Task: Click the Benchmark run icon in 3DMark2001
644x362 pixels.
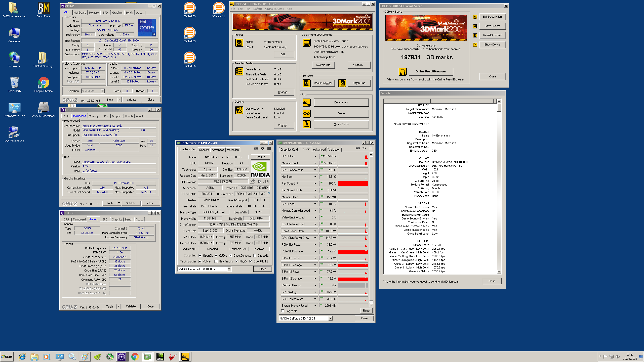Action: [x=306, y=103]
